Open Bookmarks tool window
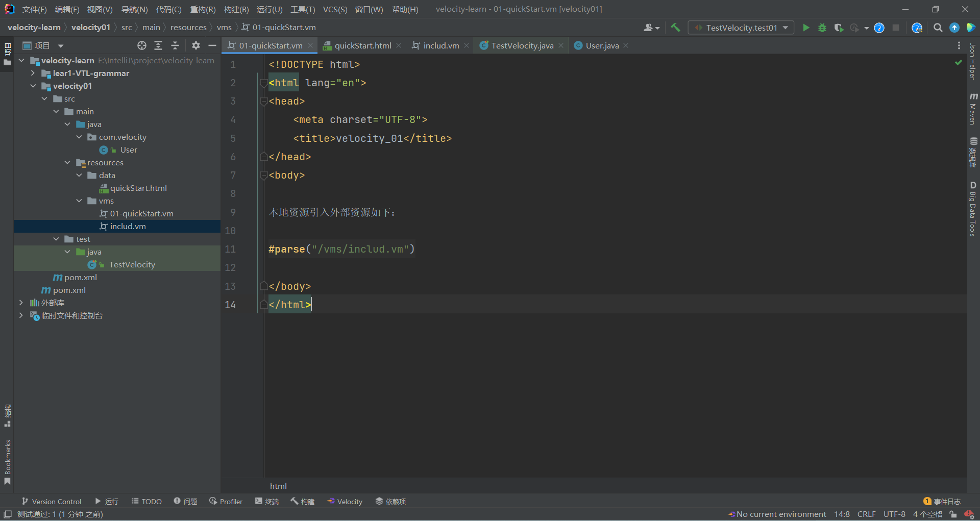The height and width of the screenshot is (521, 980). point(7,462)
